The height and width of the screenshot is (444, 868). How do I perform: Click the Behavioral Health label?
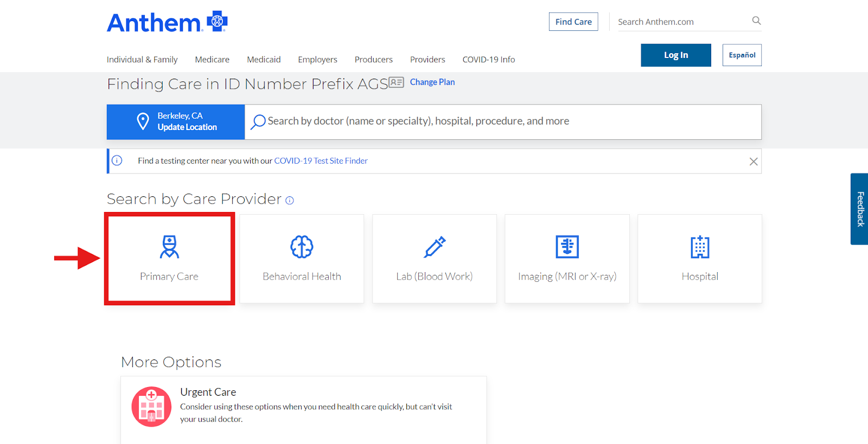[x=302, y=276]
